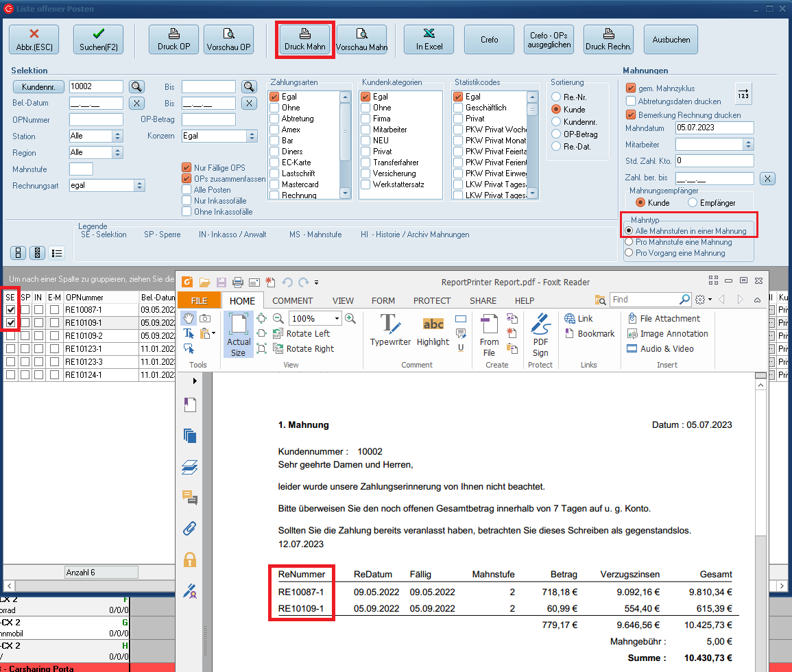Select the Empfänger radio button
The image size is (792, 672).
(x=693, y=203)
